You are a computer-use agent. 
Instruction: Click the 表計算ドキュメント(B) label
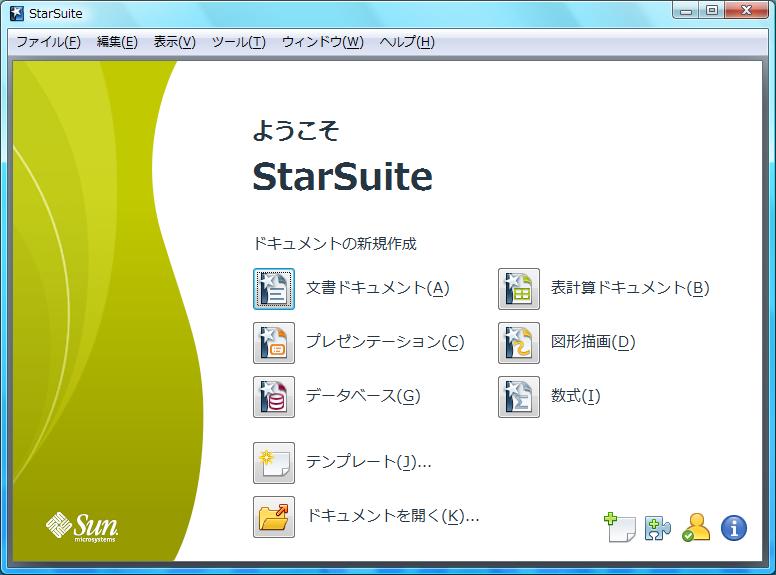(630, 288)
